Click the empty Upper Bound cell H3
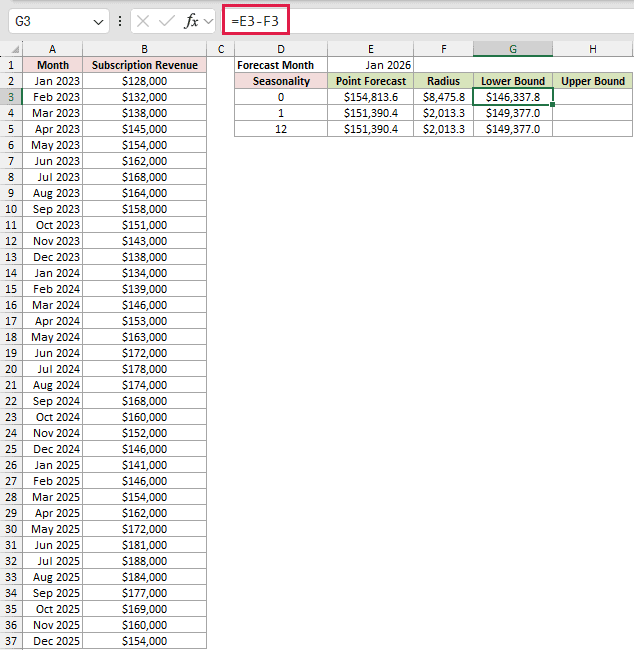Screen dimensions: 634x650 (593, 97)
